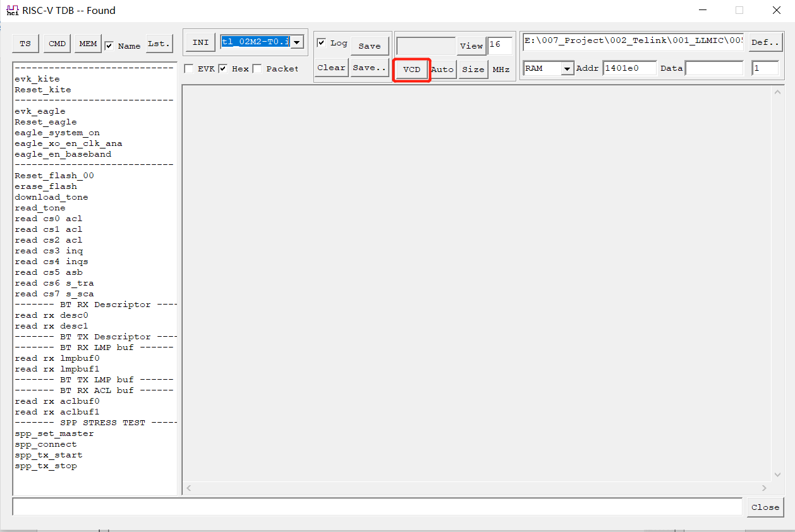Enable the EVK checkbox
This screenshot has height=532, width=795.
[189, 69]
